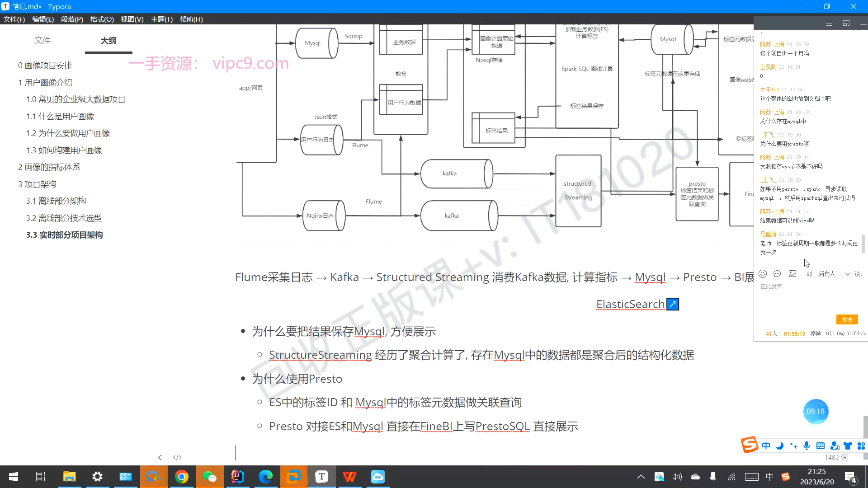The height and width of the screenshot is (488, 868).
Task: Collapse the sidebar with the back arrow
Action: tap(160, 457)
